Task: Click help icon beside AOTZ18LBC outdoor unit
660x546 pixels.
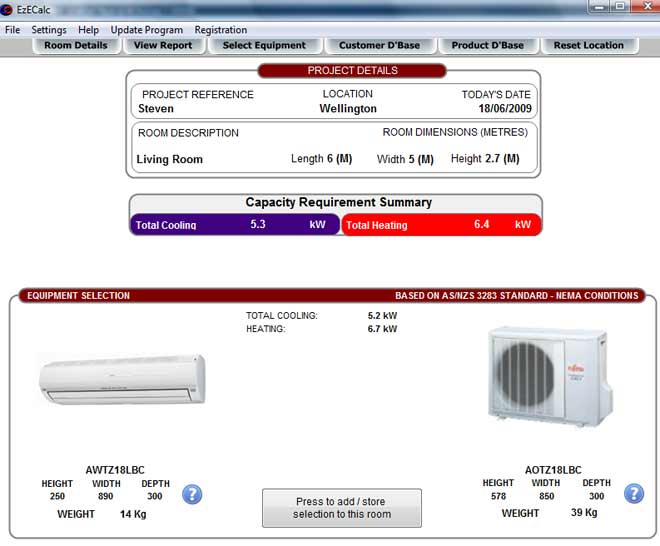Action: [634, 494]
